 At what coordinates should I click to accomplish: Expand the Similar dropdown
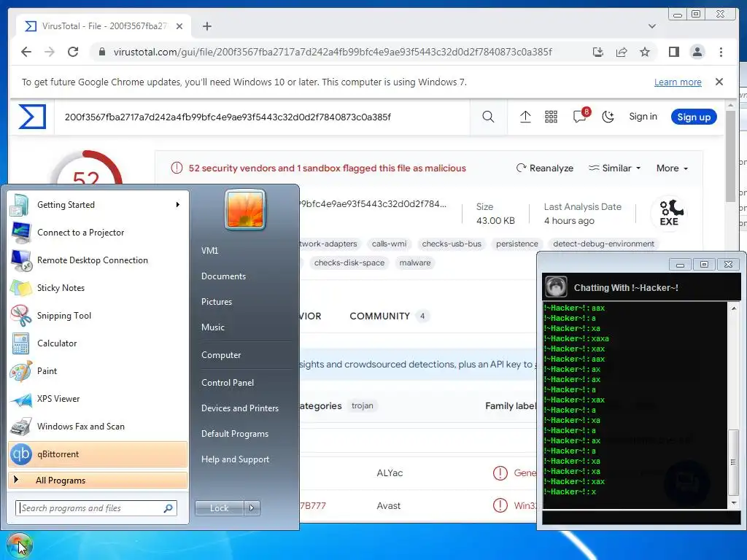pyautogui.click(x=614, y=168)
